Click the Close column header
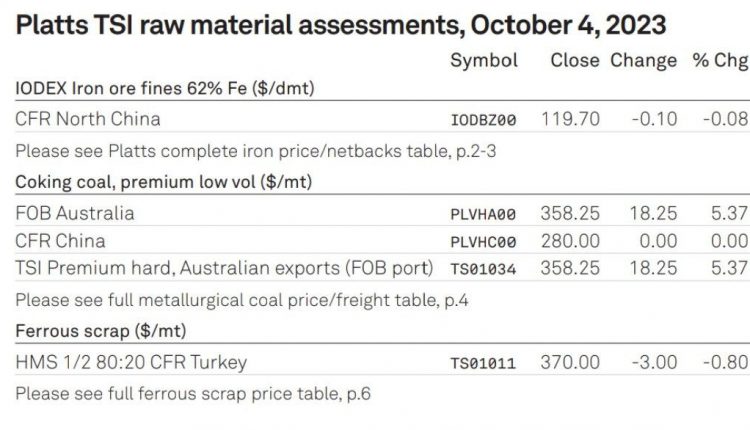Screen dimensions: 750x430 click(574, 60)
